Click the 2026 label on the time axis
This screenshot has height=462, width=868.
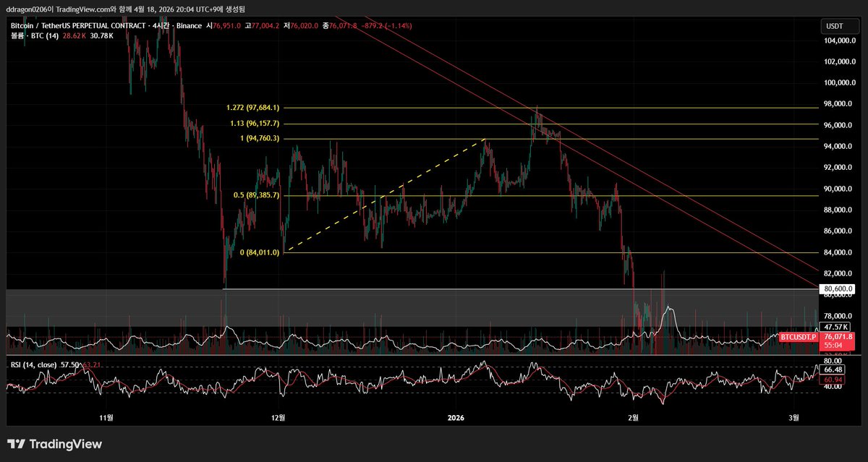pyautogui.click(x=456, y=417)
